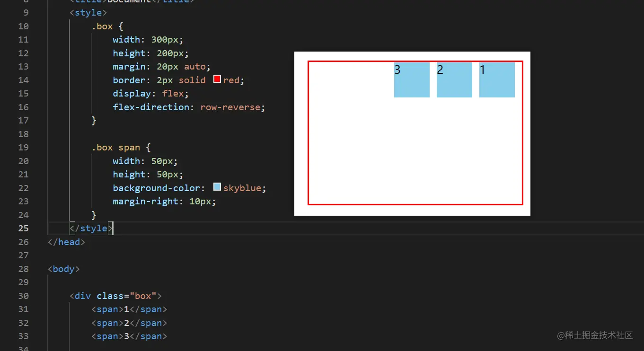Click the skyblue box labeled 1 in preview

(497, 80)
